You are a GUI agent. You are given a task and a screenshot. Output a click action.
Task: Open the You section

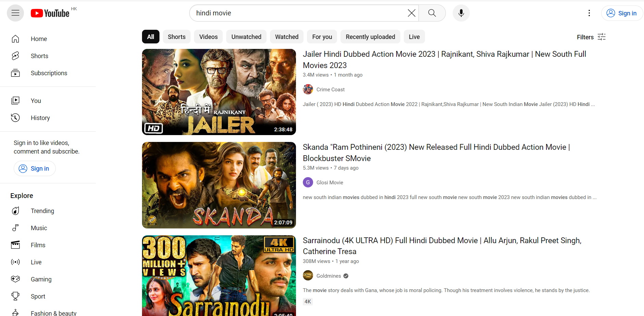coord(48,101)
